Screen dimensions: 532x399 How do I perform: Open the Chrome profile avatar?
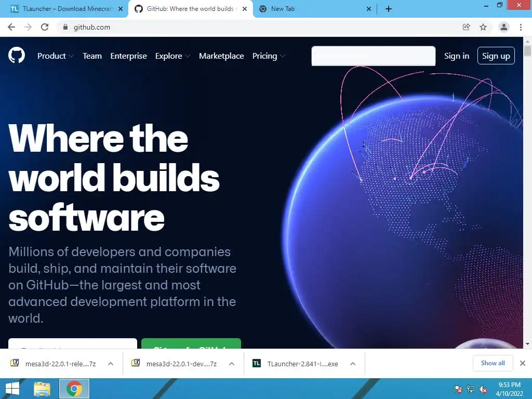(504, 27)
